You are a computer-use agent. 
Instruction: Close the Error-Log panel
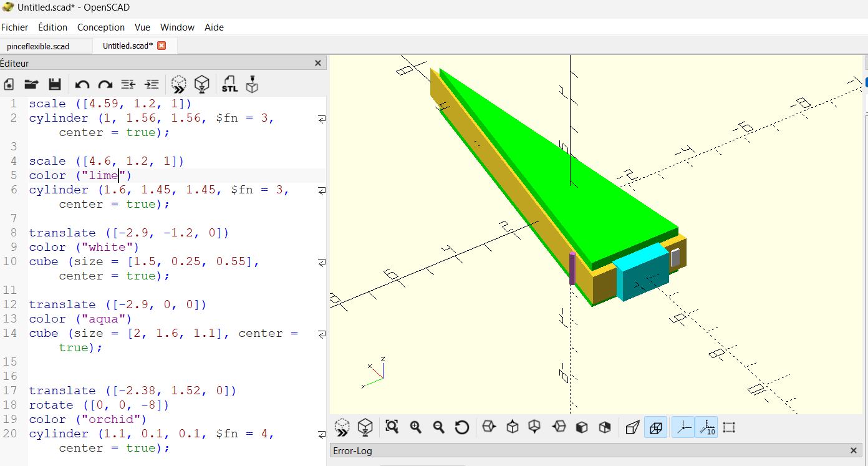(x=854, y=450)
